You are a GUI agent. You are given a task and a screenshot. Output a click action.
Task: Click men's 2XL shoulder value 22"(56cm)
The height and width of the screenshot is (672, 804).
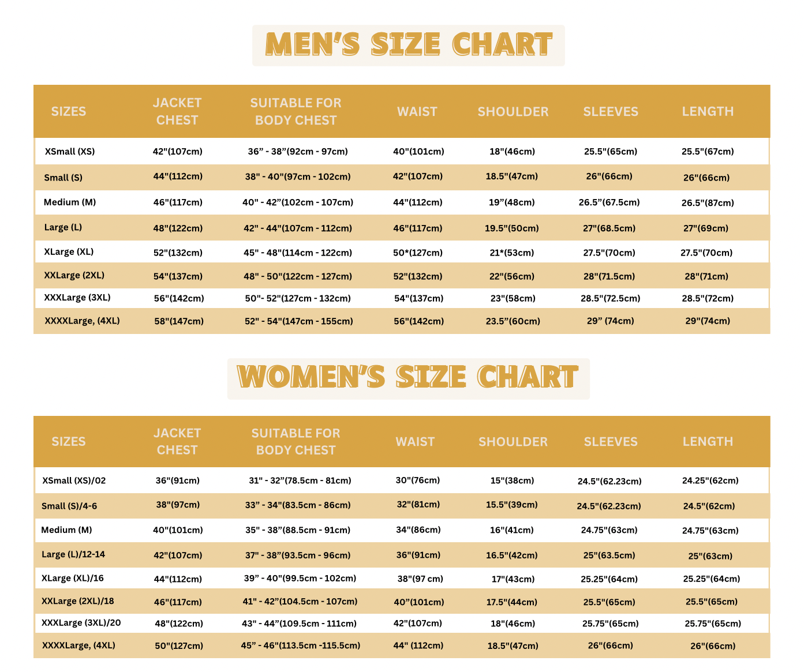pyautogui.click(x=512, y=276)
